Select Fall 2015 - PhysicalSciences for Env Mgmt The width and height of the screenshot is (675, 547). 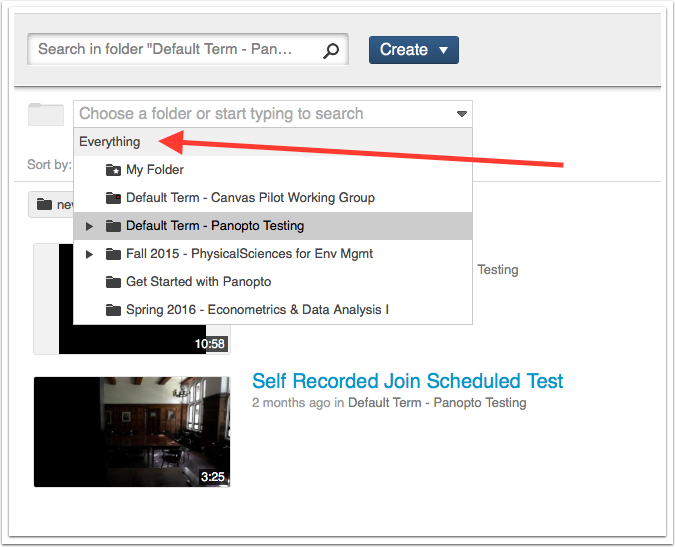click(273, 253)
